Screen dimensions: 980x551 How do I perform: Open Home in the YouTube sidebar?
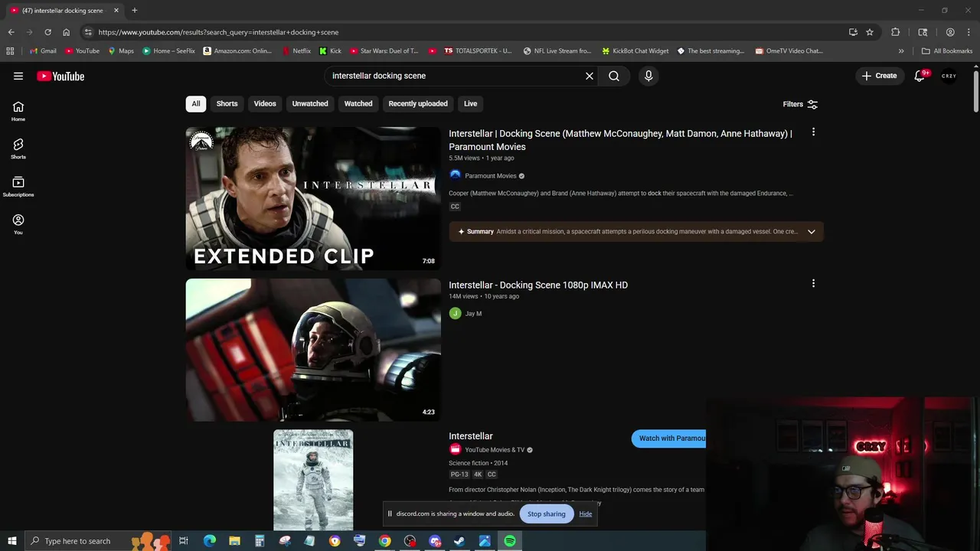[x=18, y=112]
